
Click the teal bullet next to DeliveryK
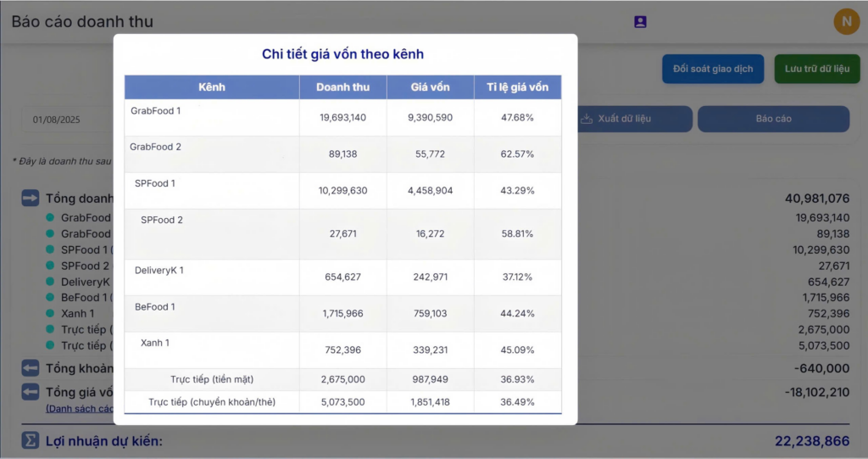point(51,282)
